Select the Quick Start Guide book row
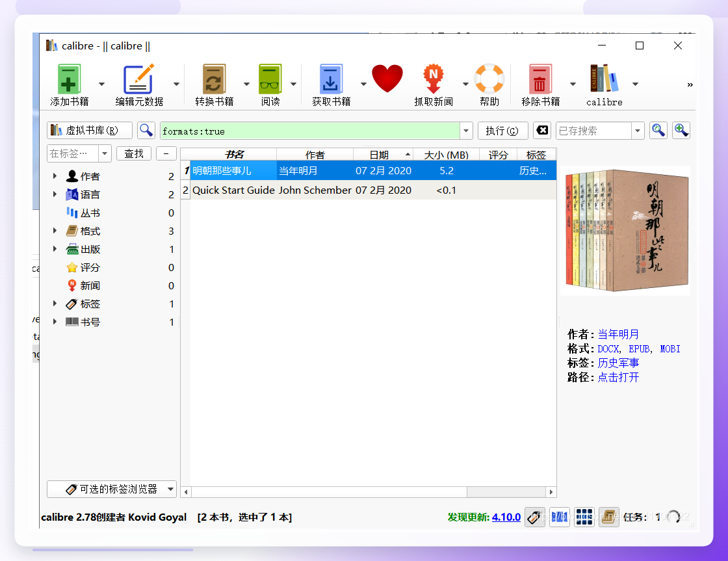728x561 pixels. pos(369,190)
